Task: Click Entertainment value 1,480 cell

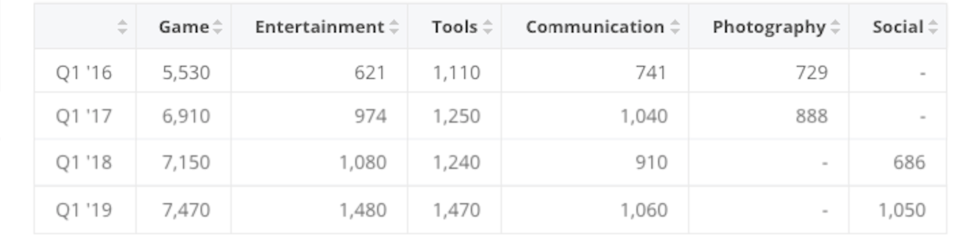Action: (x=362, y=210)
